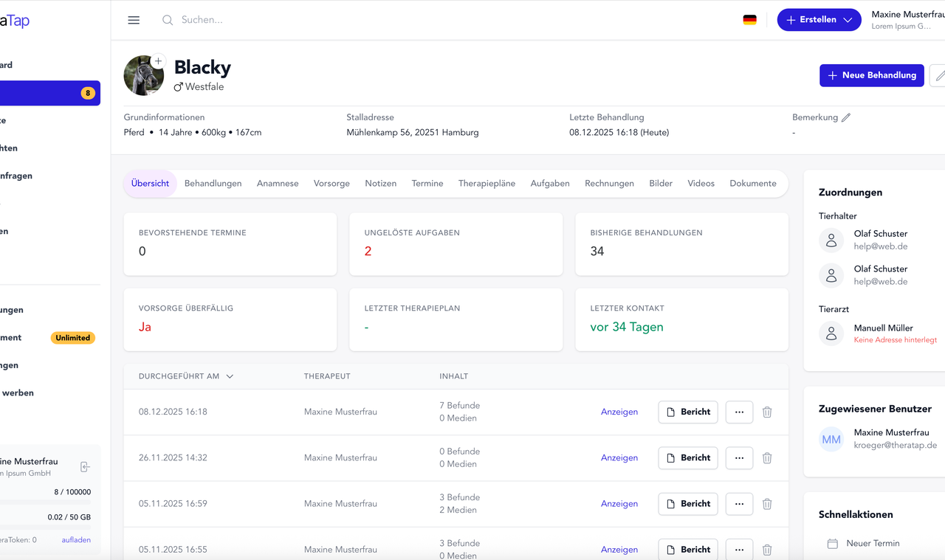Click the second Olaf Schuster avatar icon
The width and height of the screenshot is (945, 560).
coord(831,275)
